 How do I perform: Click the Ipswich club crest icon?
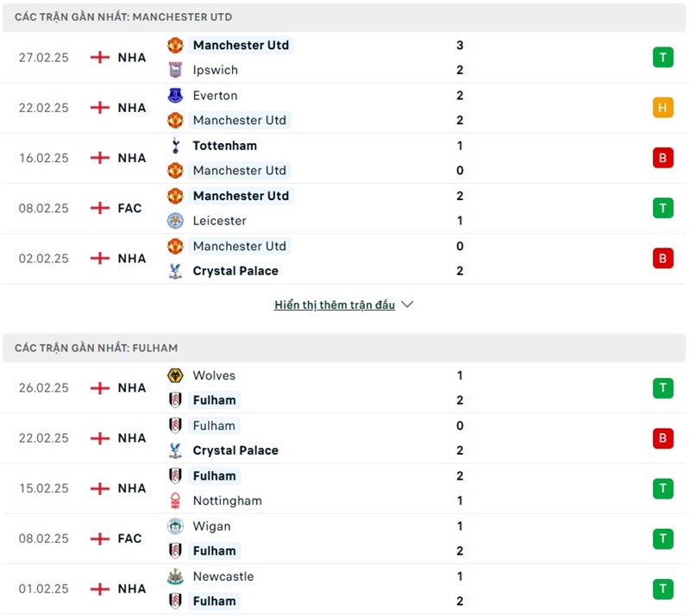(x=175, y=70)
